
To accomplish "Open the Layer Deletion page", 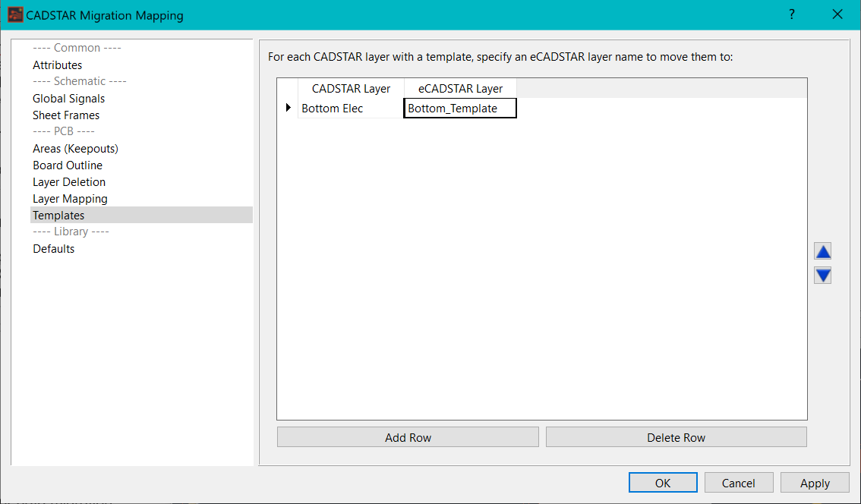I will click(x=68, y=182).
